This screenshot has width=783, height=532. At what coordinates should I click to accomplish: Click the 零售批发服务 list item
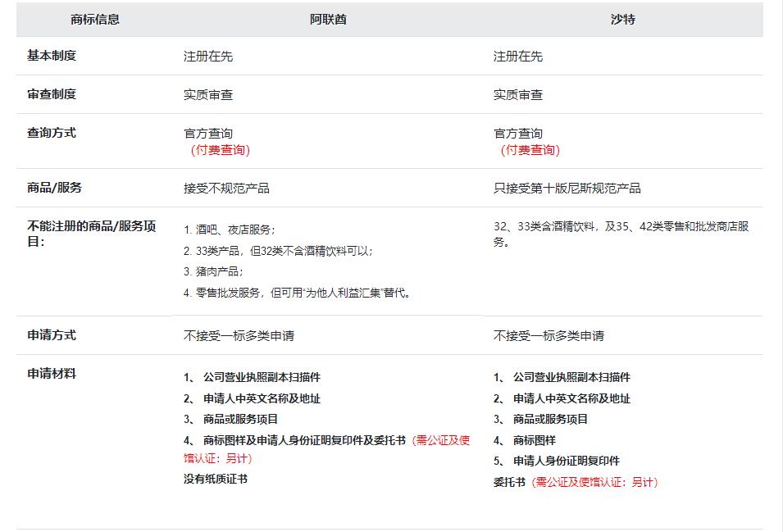297,293
